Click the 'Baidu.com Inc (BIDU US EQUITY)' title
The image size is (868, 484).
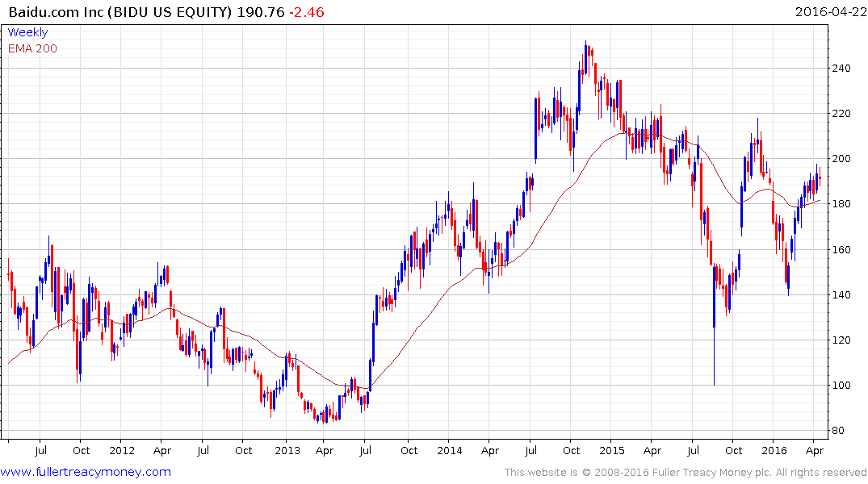coord(120,12)
